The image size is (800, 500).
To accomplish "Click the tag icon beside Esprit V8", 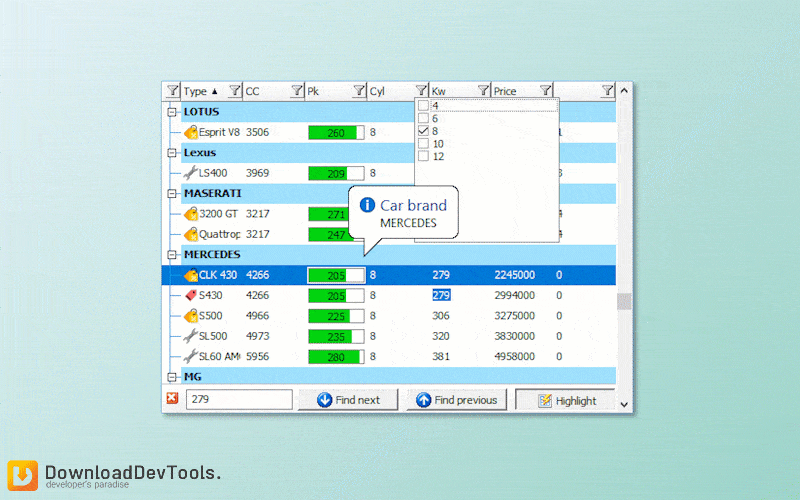I will pos(190,132).
